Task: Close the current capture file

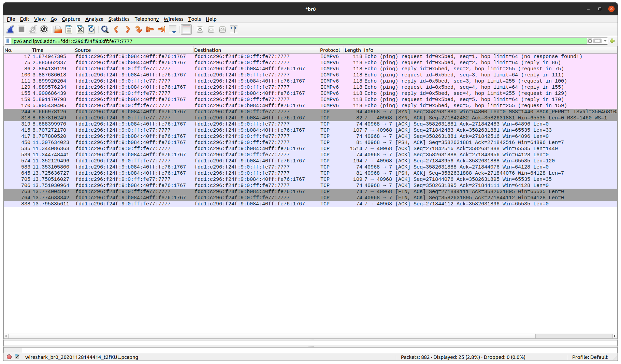Action: 80,30
